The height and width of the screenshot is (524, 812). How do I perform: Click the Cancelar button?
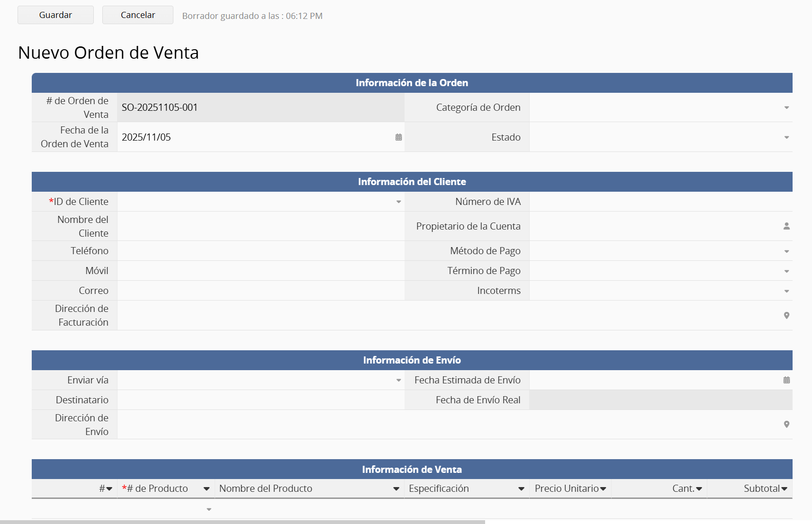(x=138, y=15)
